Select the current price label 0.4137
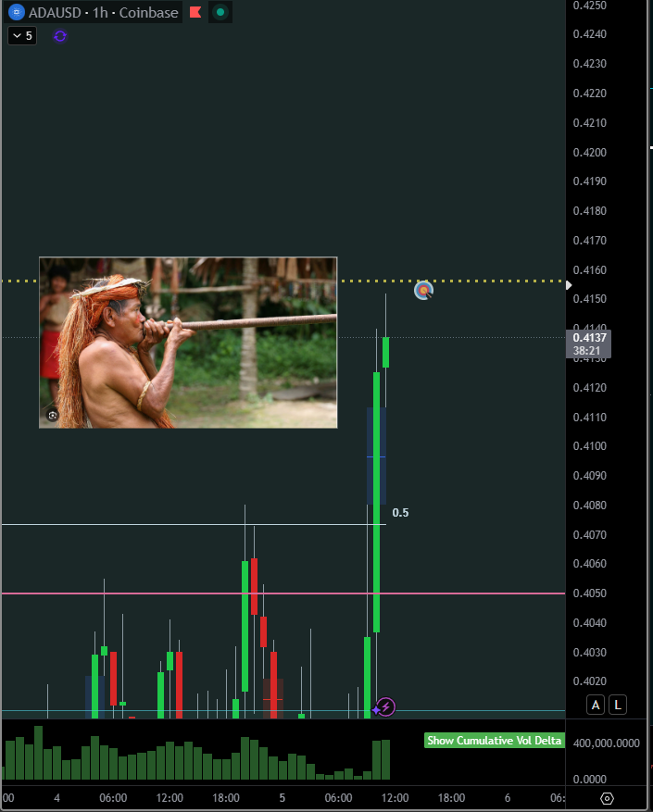The width and height of the screenshot is (653, 812). (x=589, y=344)
